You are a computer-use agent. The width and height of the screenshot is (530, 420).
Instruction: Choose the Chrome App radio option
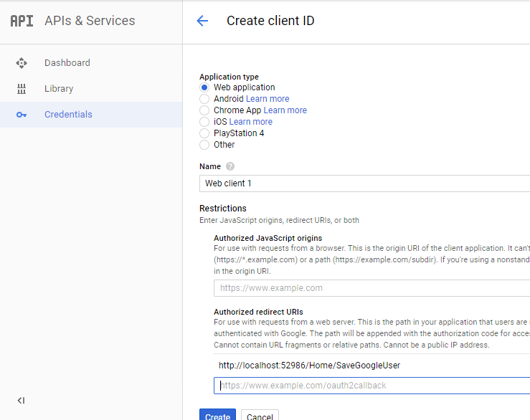tap(204, 110)
